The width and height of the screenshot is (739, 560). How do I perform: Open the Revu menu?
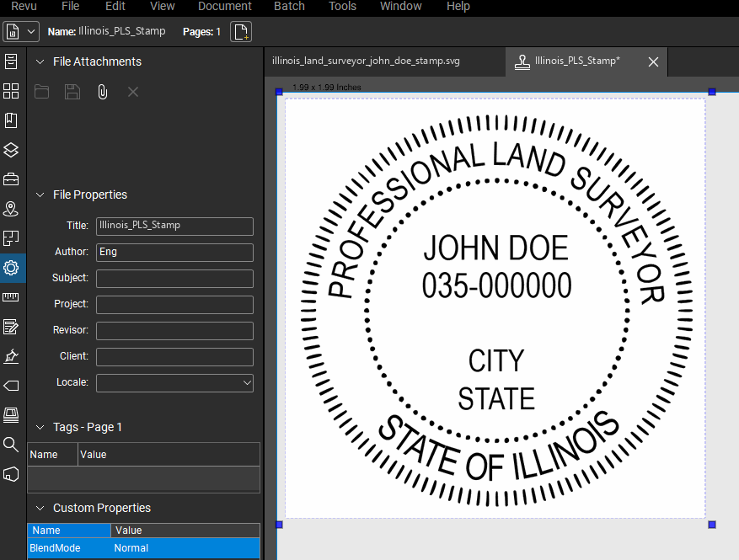tap(24, 6)
